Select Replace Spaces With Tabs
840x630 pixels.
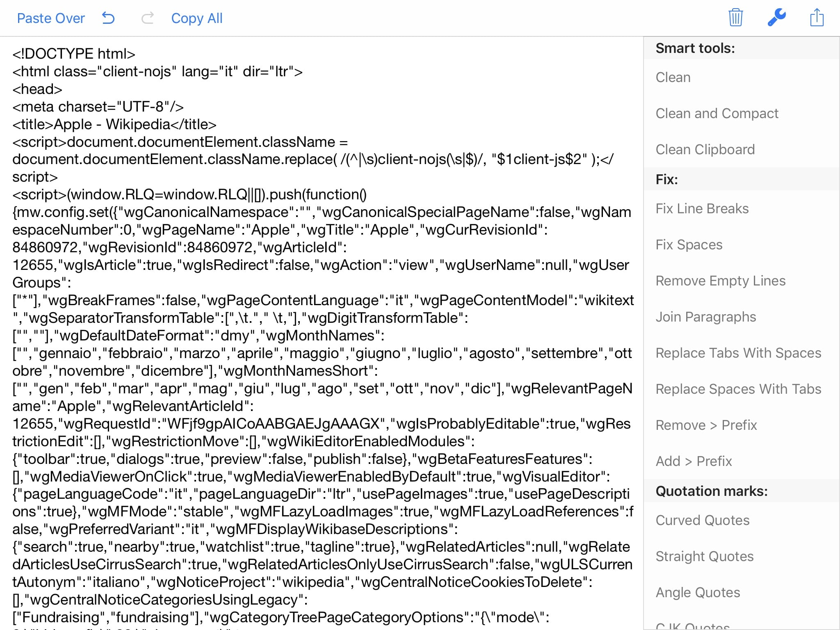pos(738,389)
